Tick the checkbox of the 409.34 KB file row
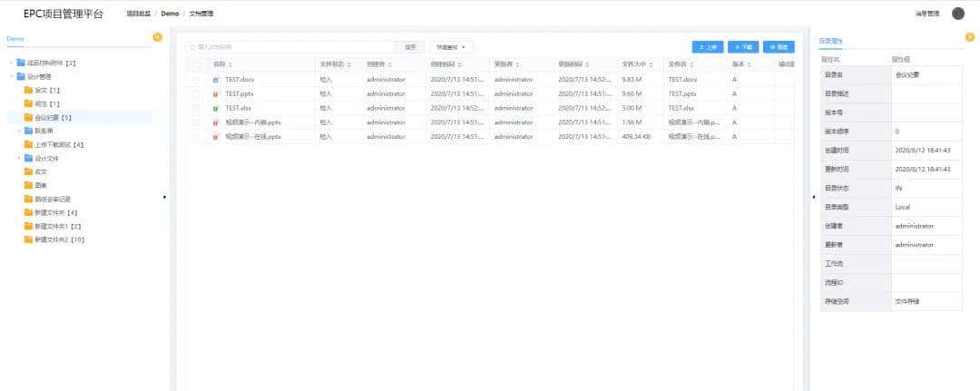The image size is (980, 391). pyautogui.click(x=196, y=137)
